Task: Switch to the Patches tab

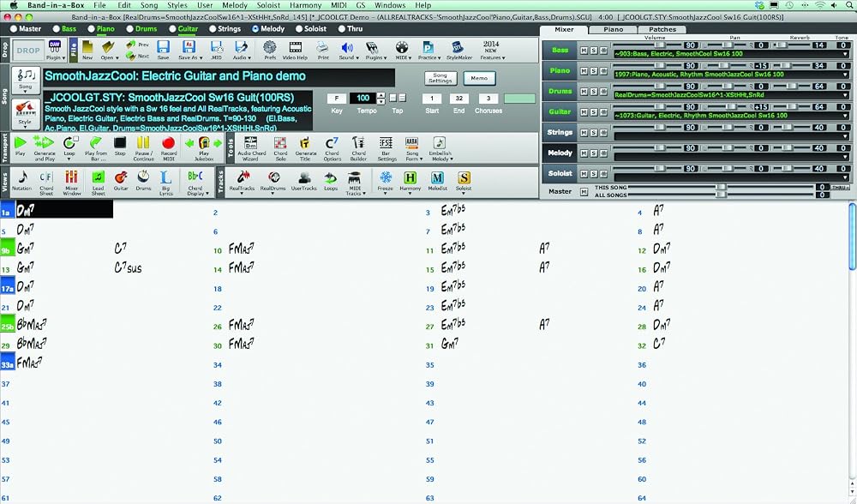Action: pyautogui.click(x=662, y=29)
